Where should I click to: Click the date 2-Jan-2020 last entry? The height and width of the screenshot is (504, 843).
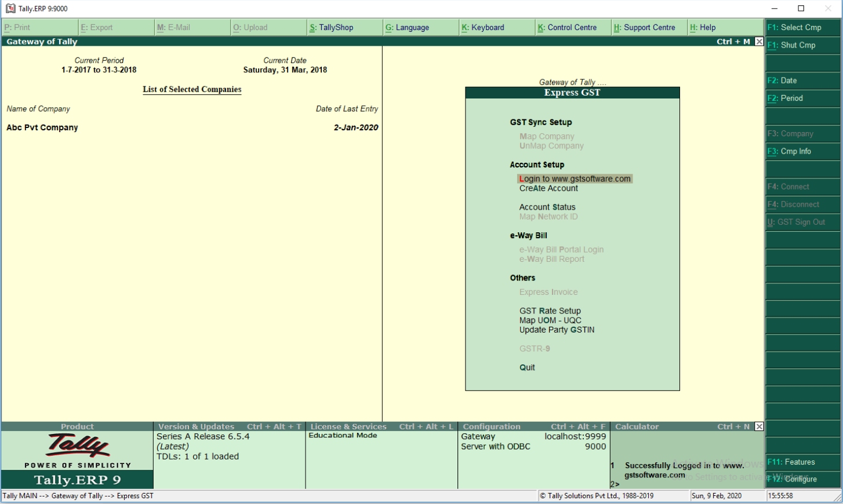[x=356, y=127]
